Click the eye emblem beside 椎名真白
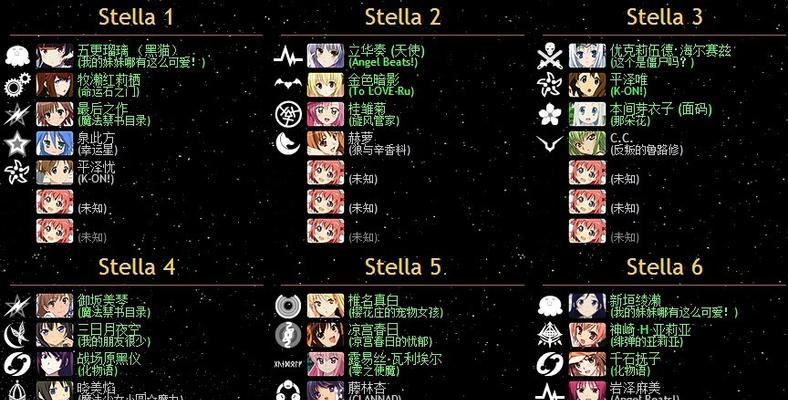Viewport: 788px width, 400px height. [288, 306]
